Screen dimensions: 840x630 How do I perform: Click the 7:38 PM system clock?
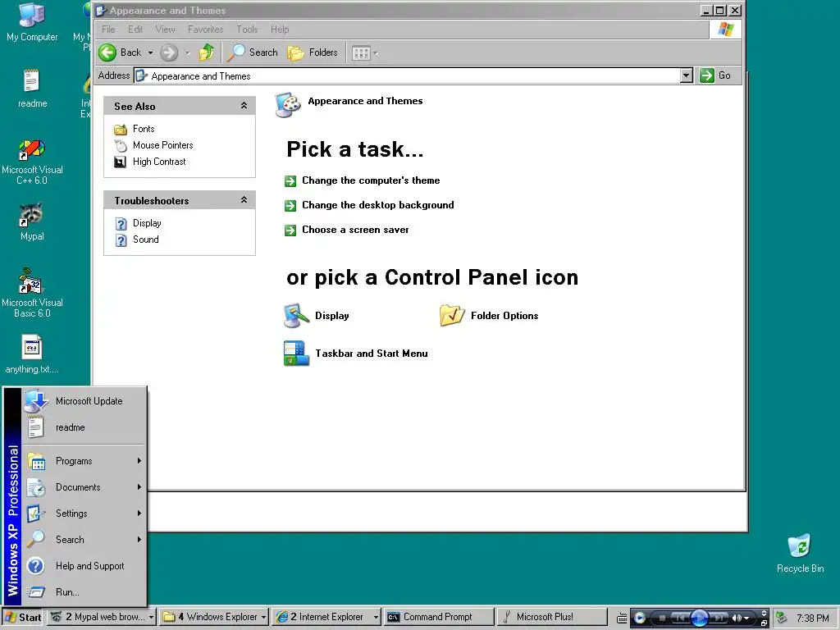point(813,618)
